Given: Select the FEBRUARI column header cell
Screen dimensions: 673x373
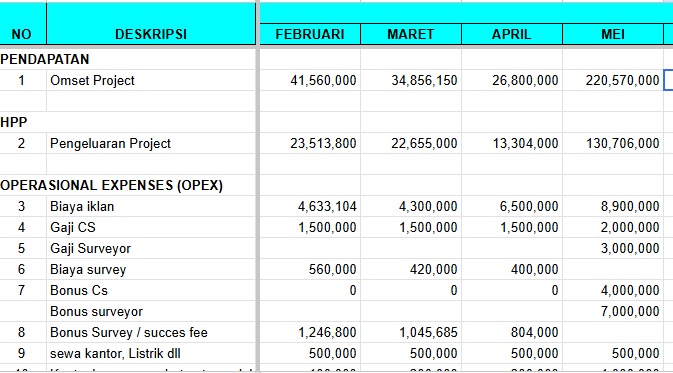Looking at the screenshot, I should pos(310,34).
